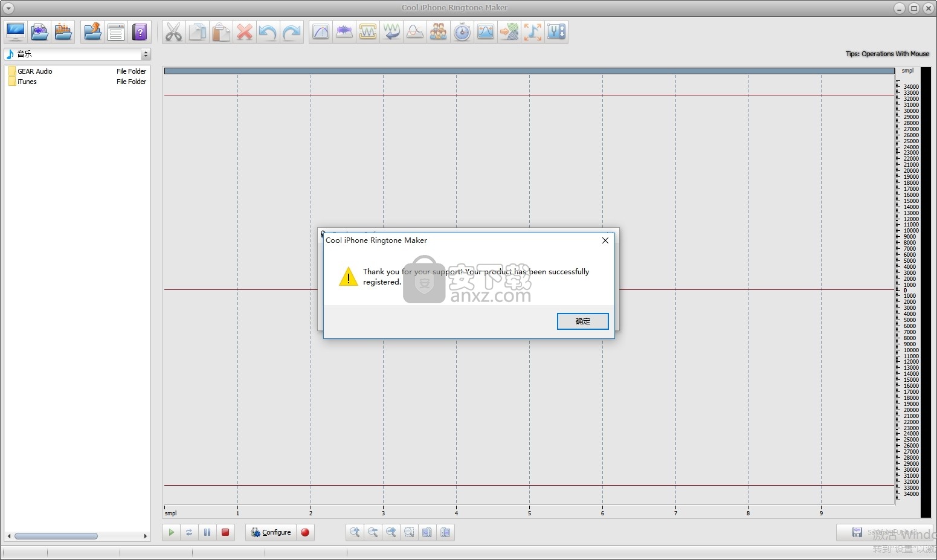Viewport: 937px width, 560px height.
Task: Click the orange arrow green stripes icon
Action: pos(509,32)
